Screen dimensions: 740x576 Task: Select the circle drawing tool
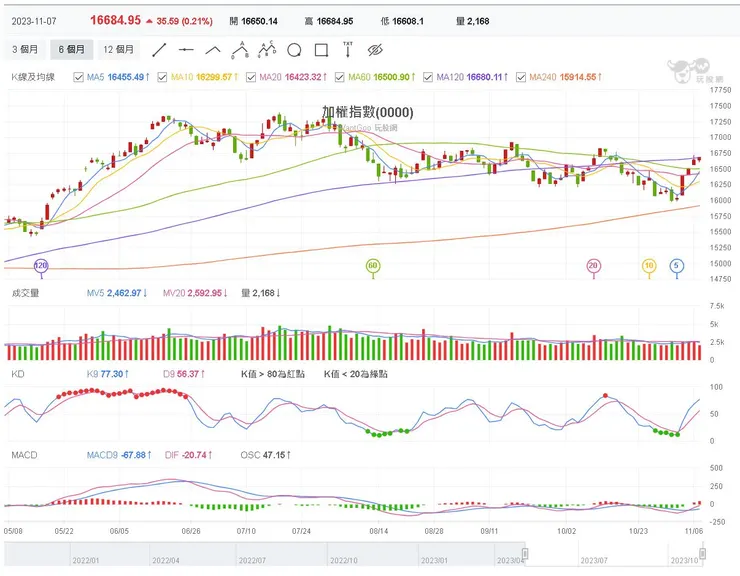(294, 49)
